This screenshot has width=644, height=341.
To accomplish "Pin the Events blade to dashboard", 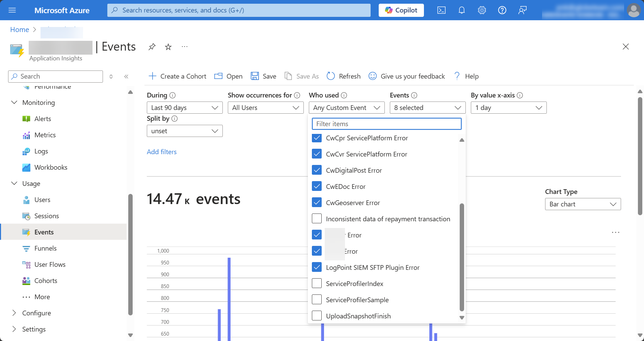I will coord(152,47).
